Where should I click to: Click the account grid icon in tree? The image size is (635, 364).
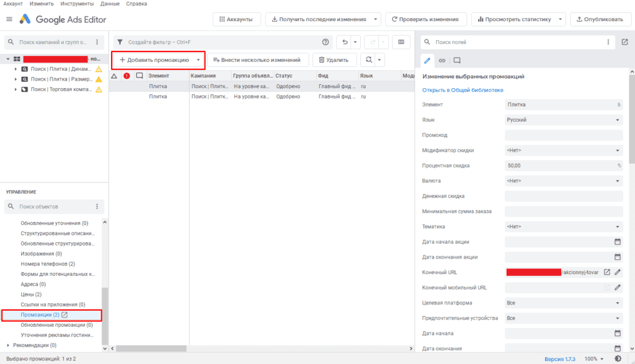[x=17, y=59]
